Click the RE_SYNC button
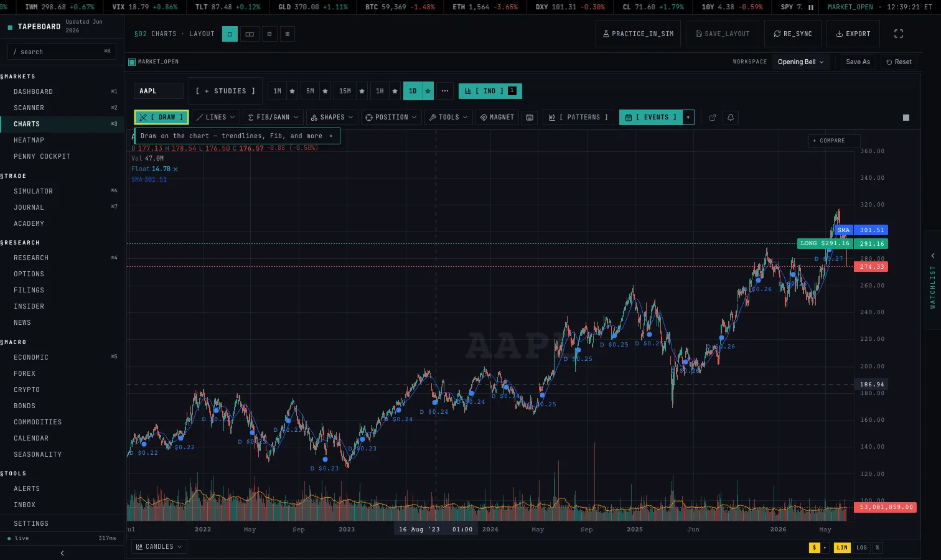The height and width of the screenshot is (560, 941). coord(793,34)
